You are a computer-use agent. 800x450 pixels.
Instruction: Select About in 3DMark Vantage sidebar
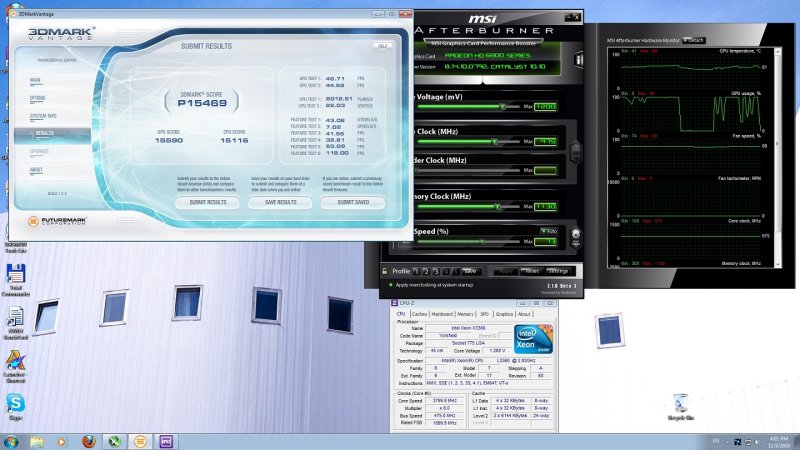36,170
